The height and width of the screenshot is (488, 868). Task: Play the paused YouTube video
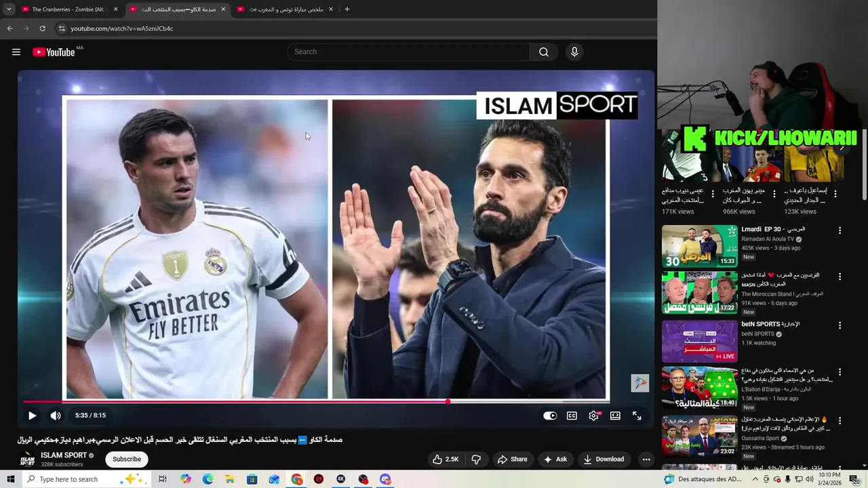tap(32, 415)
